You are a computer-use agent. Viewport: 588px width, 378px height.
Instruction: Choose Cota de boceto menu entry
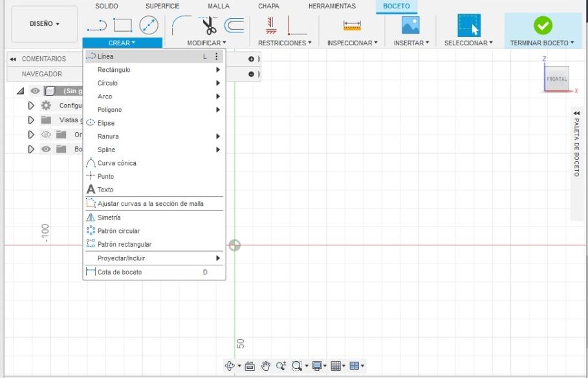pyautogui.click(x=154, y=272)
